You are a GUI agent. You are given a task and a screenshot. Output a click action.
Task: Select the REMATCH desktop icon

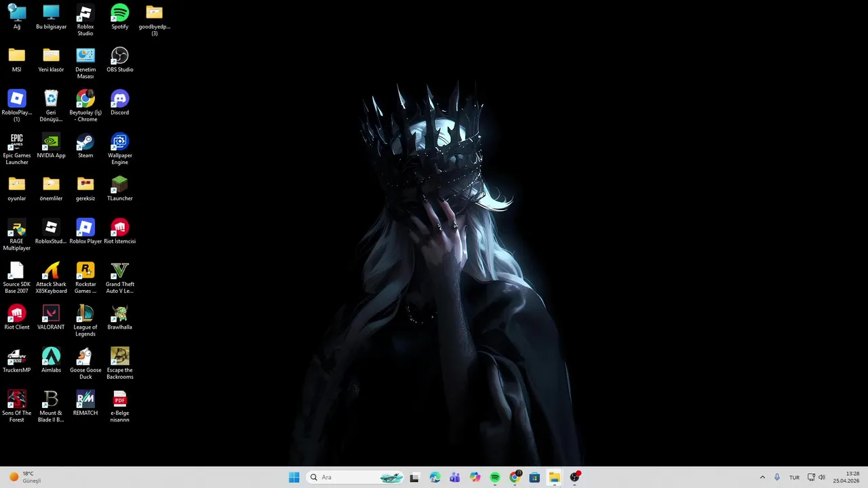click(85, 403)
